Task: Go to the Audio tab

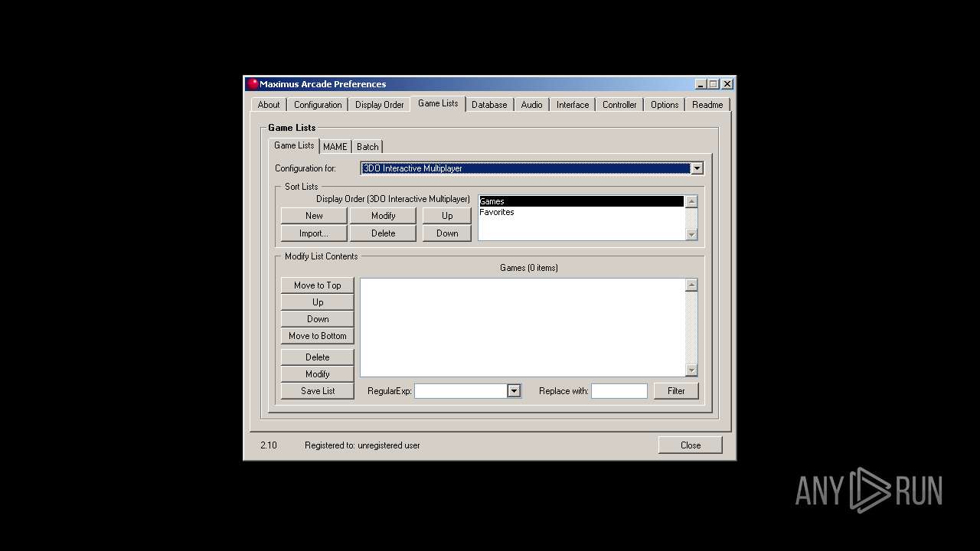Action: (x=532, y=105)
